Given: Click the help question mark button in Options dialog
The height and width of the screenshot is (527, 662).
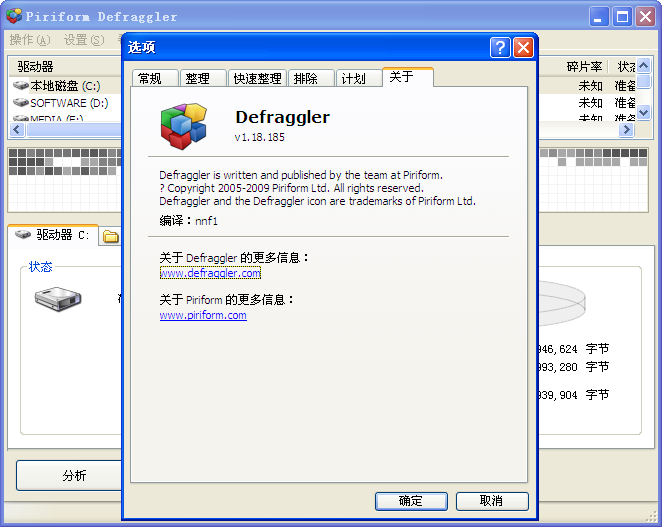Looking at the screenshot, I should 500,47.
